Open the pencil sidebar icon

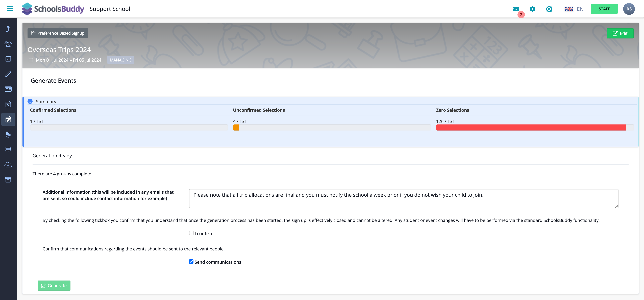8,74
